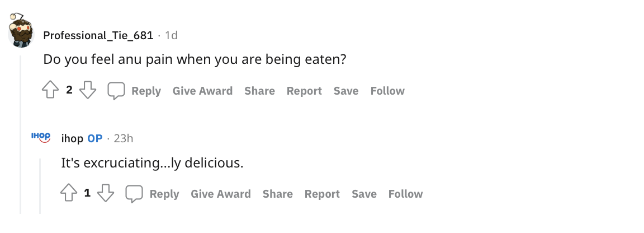Open Professional_Tie_681 user profile link
The width and height of the screenshot is (644, 233).
(98, 35)
